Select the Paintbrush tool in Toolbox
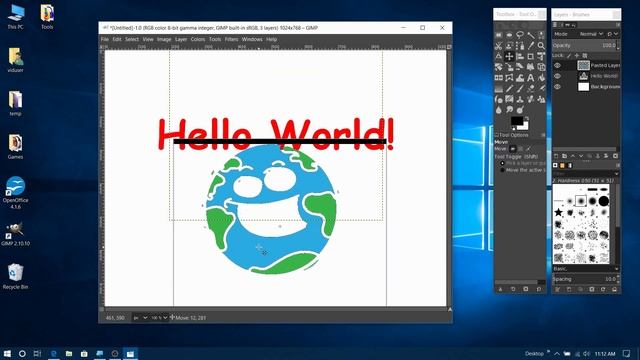This screenshot has width=640, height=360. (x=520, y=88)
